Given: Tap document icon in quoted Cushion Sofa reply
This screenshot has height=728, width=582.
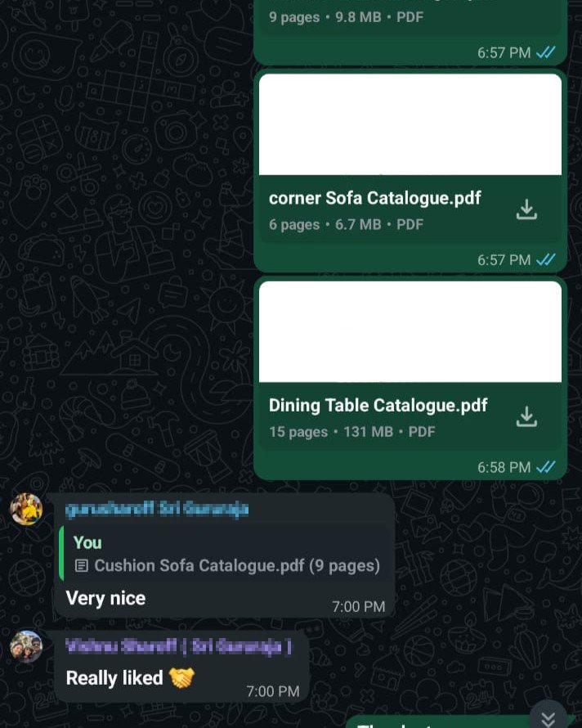Looking at the screenshot, I should coord(82,565).
